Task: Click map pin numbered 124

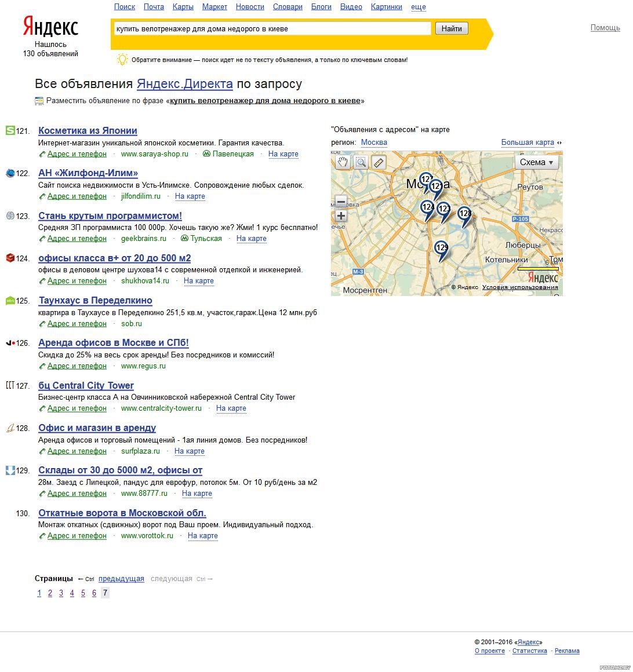Action: click(x=428, y=209)
